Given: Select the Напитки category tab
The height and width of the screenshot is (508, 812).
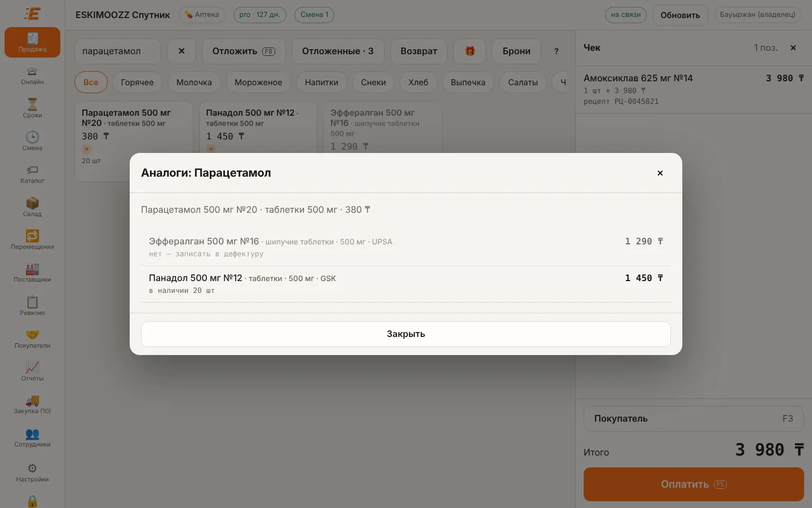Looking at the screenshot, I should coord(321,82).
